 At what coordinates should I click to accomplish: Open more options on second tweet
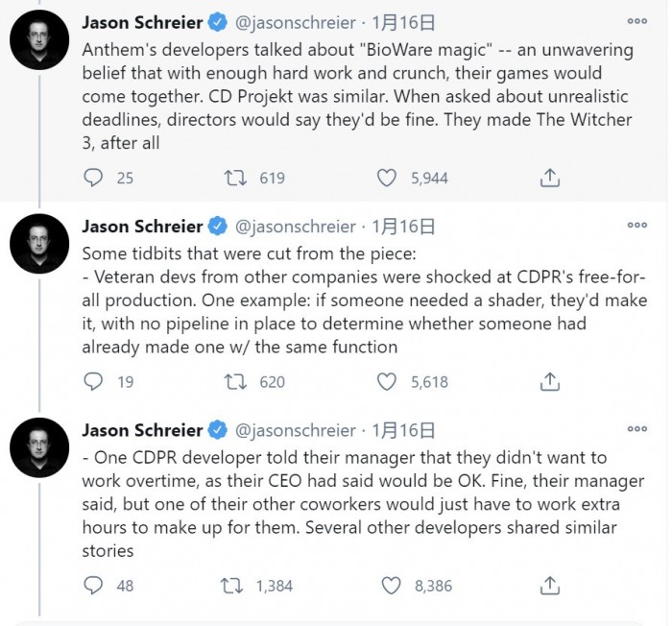click(x=636, y=225)
